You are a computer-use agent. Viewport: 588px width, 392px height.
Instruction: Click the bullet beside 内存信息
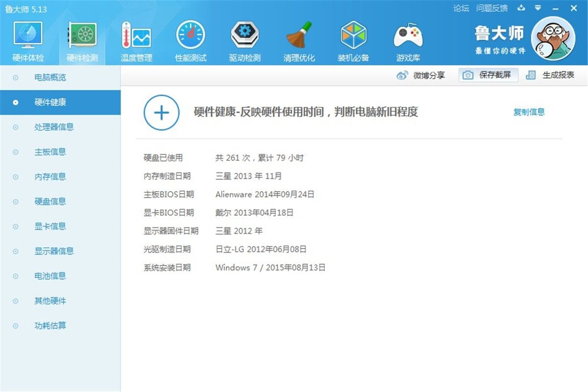click(16, 177)
